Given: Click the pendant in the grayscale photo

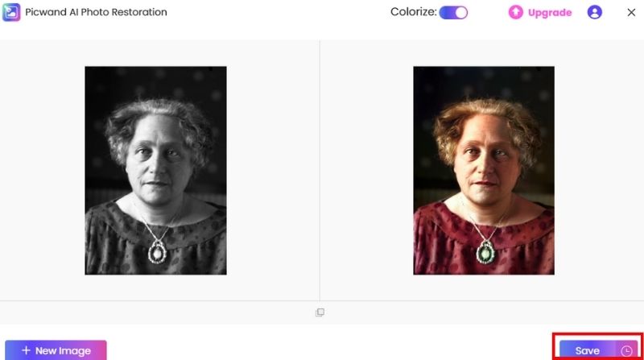Looking at the screenshot, I should click(x=157, y=252).
